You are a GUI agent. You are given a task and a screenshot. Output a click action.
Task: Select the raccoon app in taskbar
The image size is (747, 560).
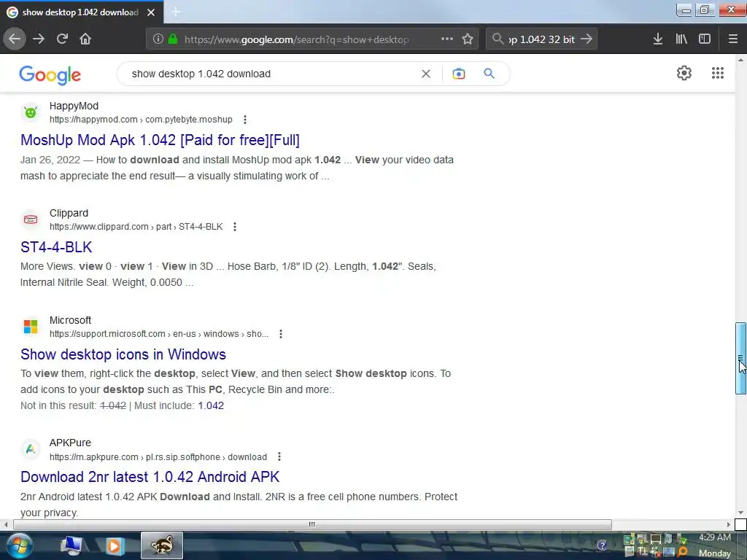pyautogui.click(x=162, y=545)
